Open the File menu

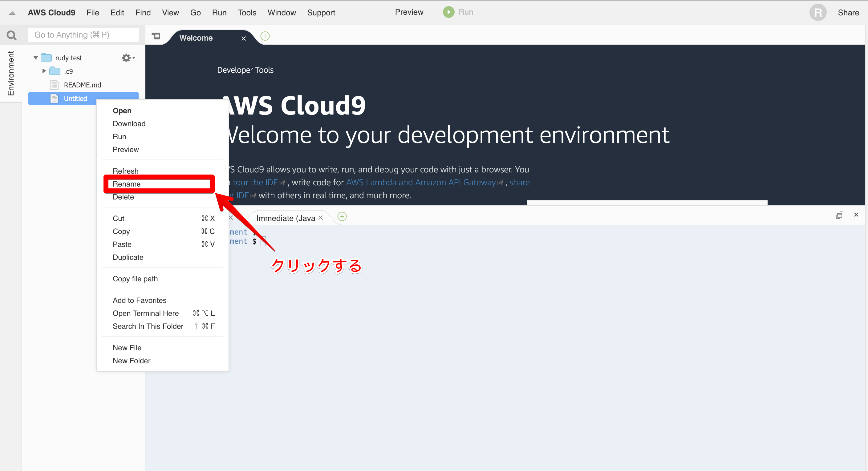tap(93, 13)
